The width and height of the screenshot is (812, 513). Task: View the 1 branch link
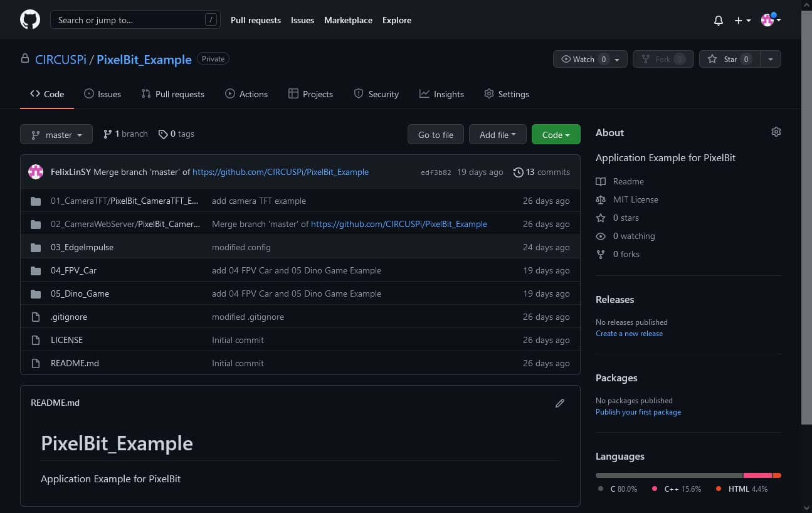tap(125, 134)
